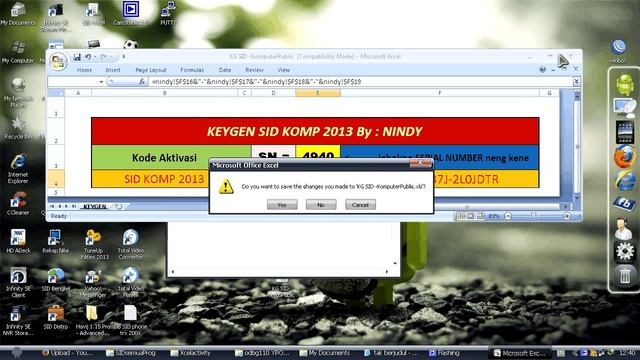Click the zoom slider handle in Excel status bar
Screen dimensions: 640x360
click(533, 216)
